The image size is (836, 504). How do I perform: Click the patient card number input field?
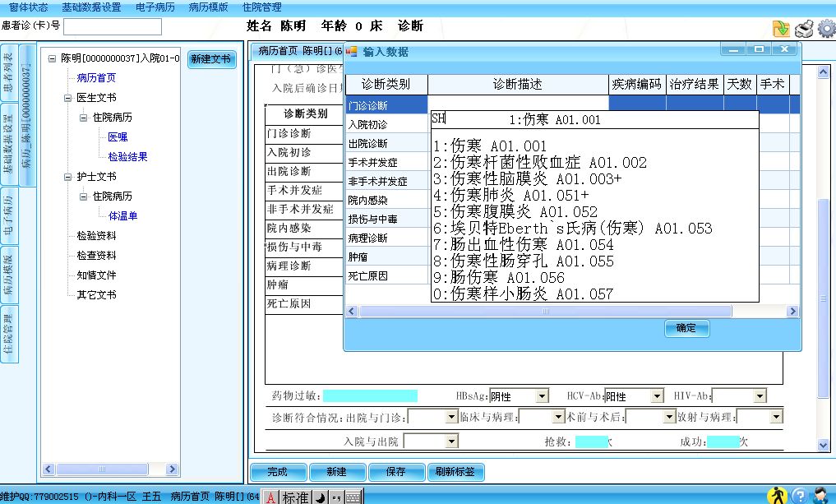(113, 25)
